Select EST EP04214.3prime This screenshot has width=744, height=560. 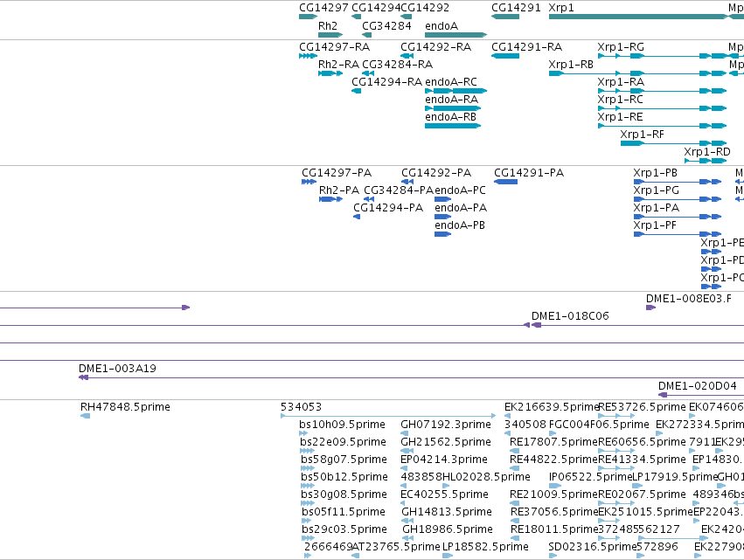(x=404, y=468)
